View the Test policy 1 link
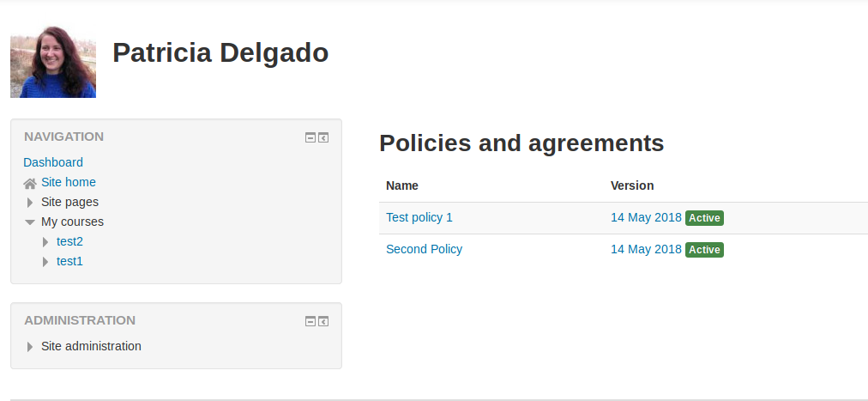 coord(419,217)
